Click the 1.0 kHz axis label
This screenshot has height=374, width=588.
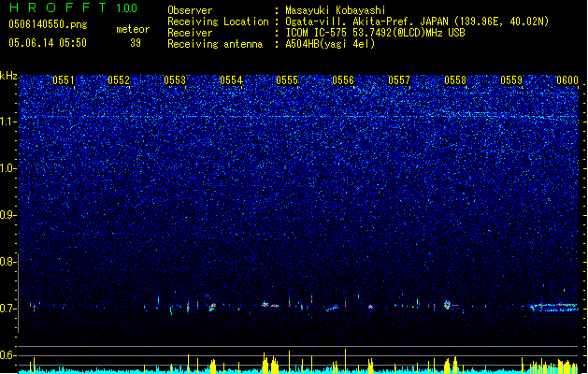coord(7,168)
